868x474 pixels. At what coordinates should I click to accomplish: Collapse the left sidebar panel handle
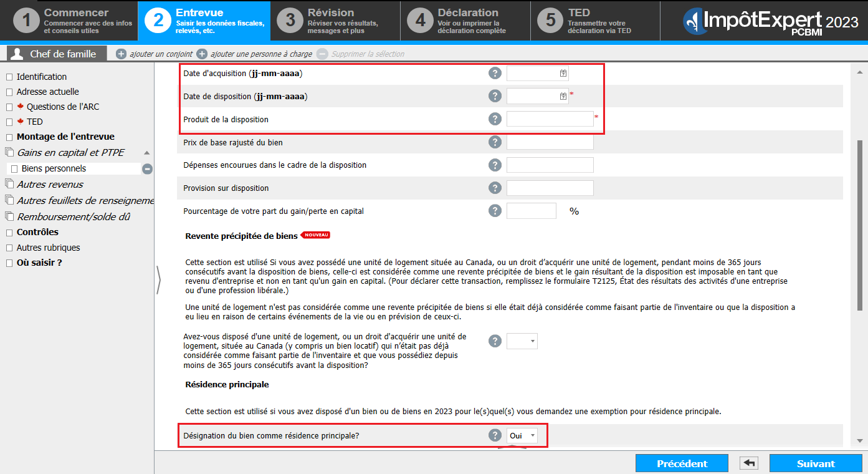pos(158,280)
